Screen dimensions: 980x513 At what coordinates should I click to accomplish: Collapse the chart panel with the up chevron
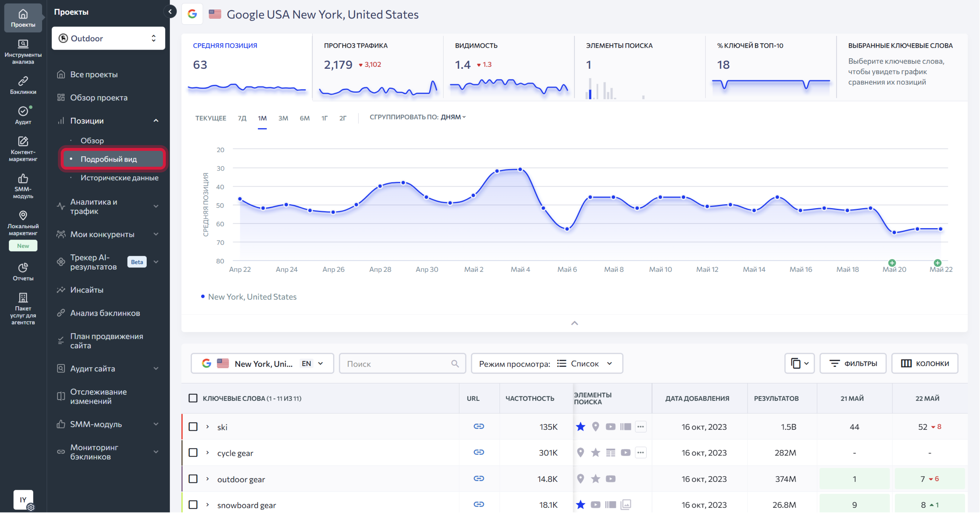[574, 323]
